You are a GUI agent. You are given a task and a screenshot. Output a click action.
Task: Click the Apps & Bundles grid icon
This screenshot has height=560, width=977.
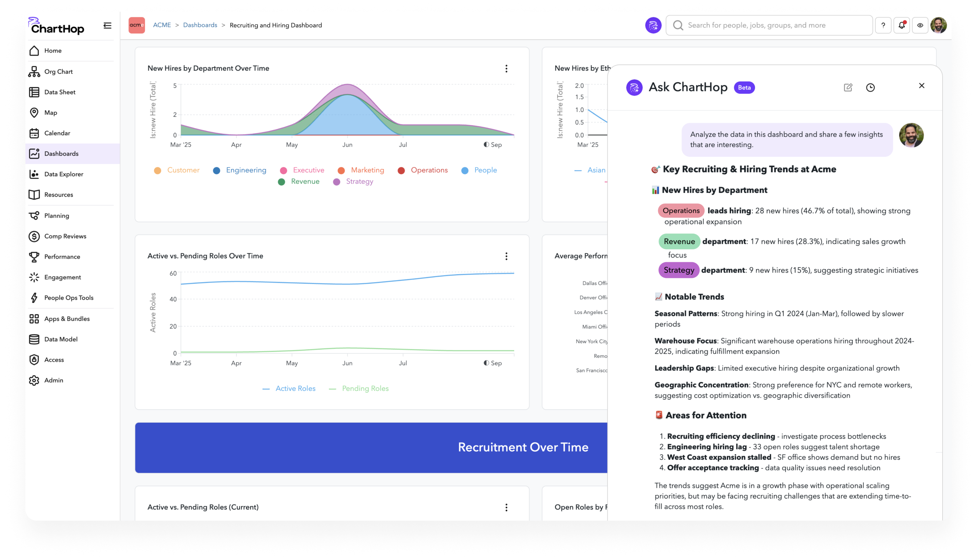click(x=34, y=319)
